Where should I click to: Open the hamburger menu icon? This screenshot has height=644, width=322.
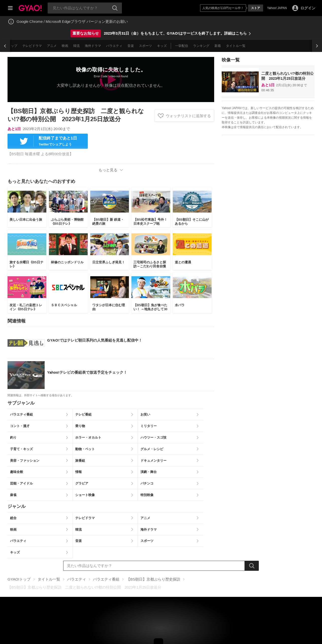point(10,8)
